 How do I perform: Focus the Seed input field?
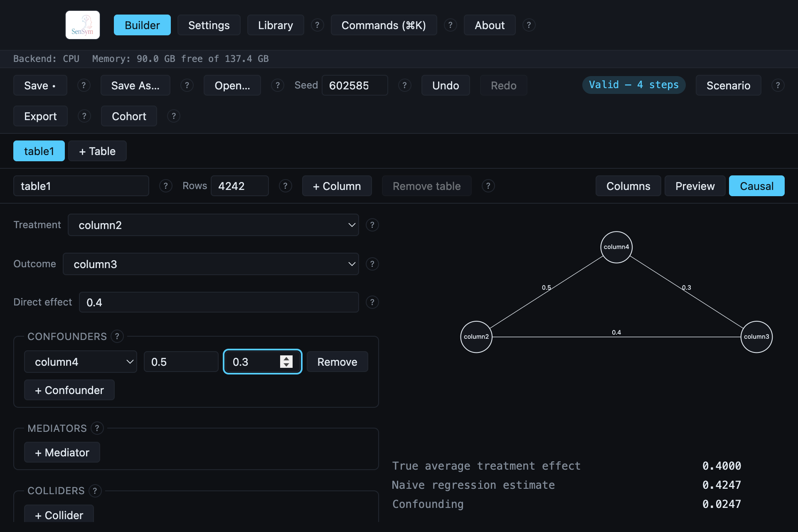355,85
